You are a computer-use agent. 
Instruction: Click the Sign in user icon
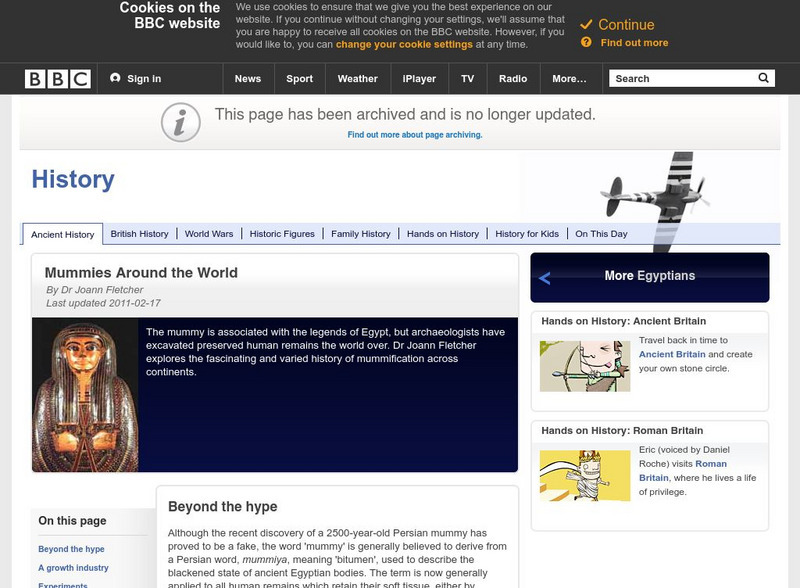115,78
